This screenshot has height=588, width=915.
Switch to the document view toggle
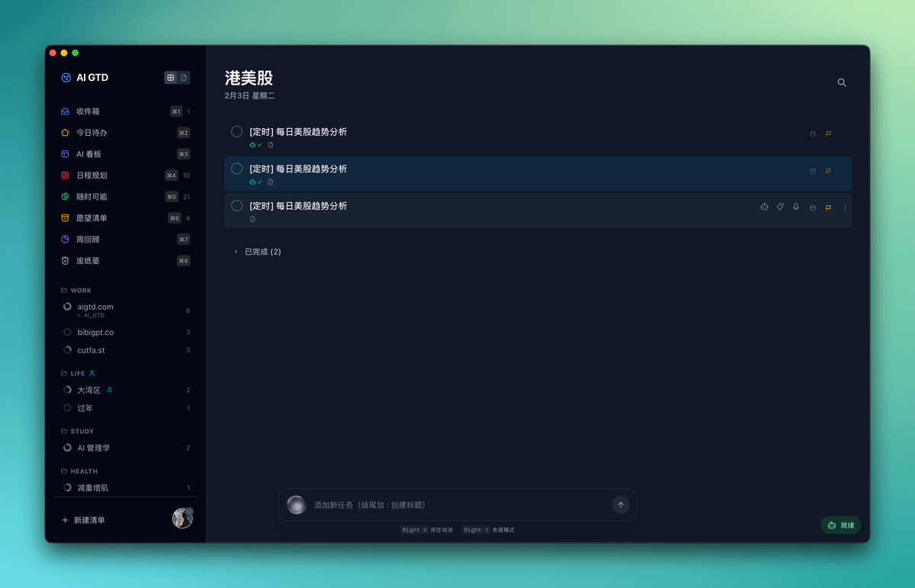tap(184, 78)
